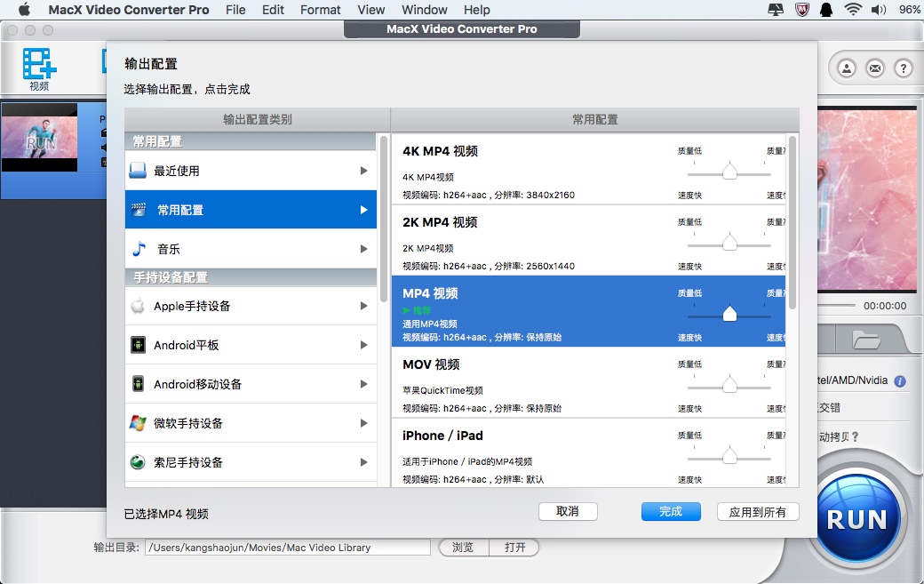This screenshot has width=924, height=584.
Task: Open the File menu
Action: pos(235,10)
